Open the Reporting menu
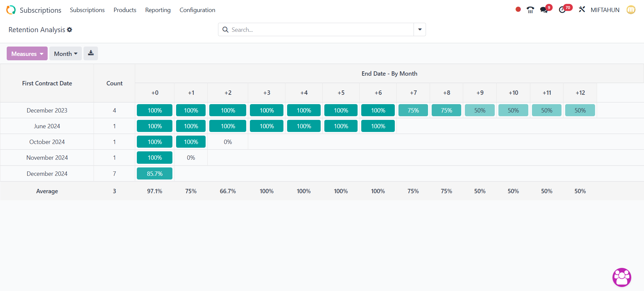This screenshot has width=644, height=291. click(x=158, y=10)
